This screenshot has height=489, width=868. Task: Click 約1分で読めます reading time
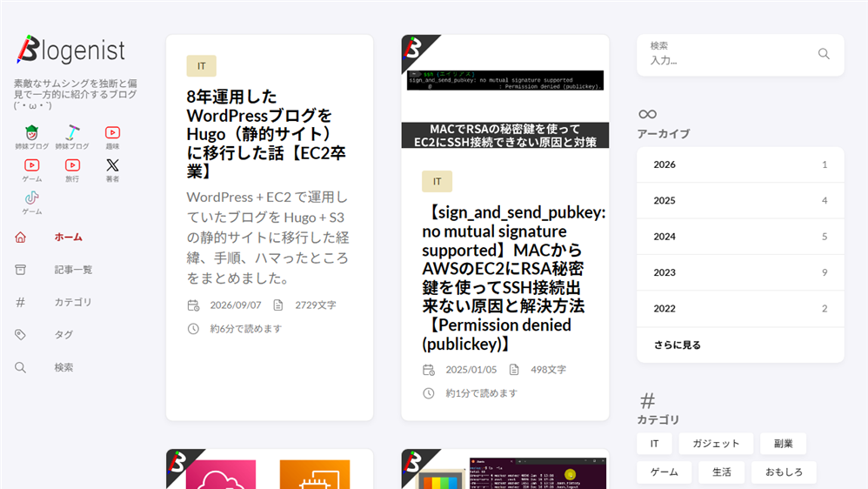(x=482, y=394)
